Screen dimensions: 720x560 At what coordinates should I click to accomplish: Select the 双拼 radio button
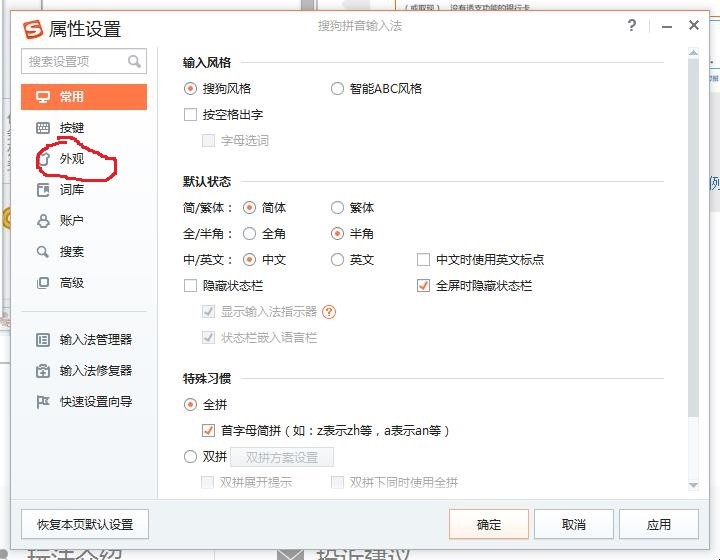point(190,457)
